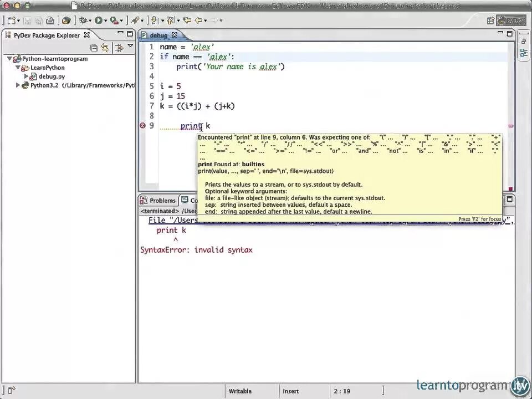Click the restore icon in right trim
This screenshot has height=399, width=532.
click(524, 42)
